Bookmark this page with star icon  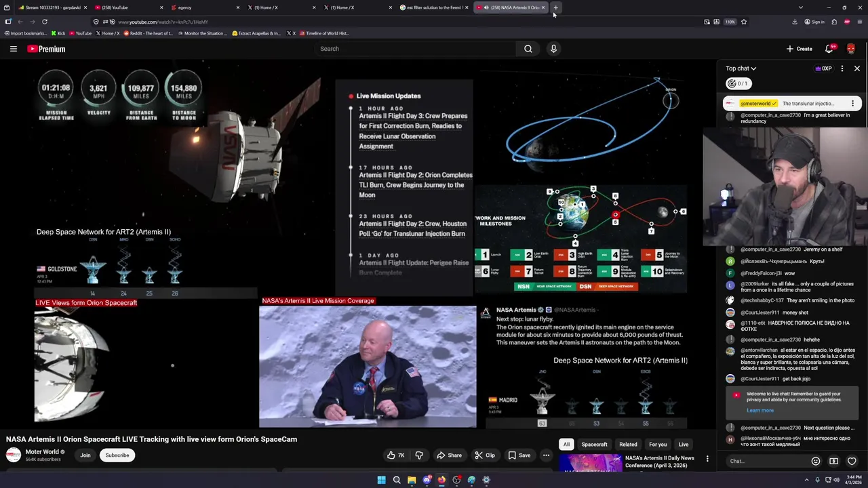pos(744,22)
